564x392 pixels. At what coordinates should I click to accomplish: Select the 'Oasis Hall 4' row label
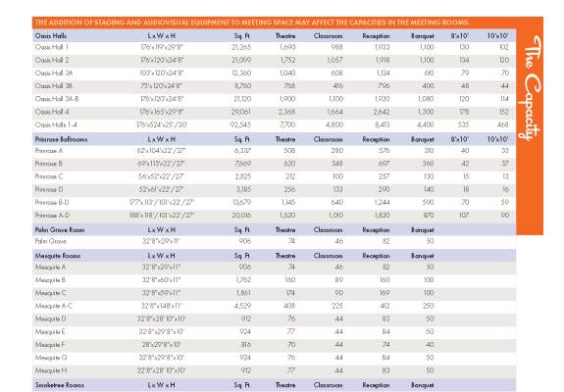pos(52,112)
